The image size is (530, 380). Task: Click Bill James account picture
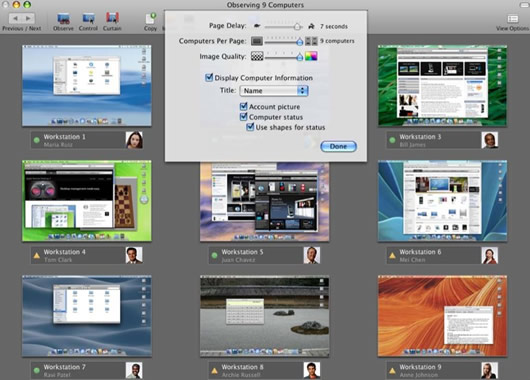click(489, 140)
